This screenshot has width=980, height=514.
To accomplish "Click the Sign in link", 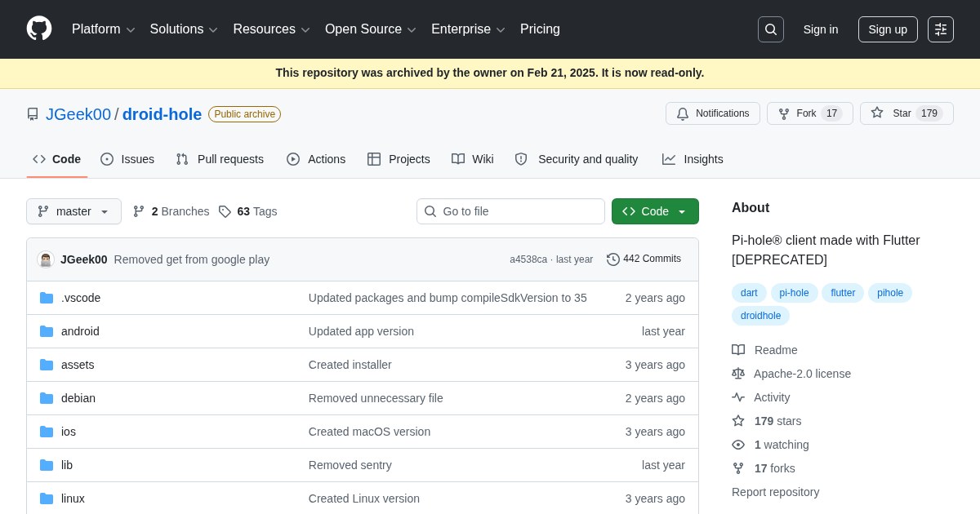I will [821, 29].
